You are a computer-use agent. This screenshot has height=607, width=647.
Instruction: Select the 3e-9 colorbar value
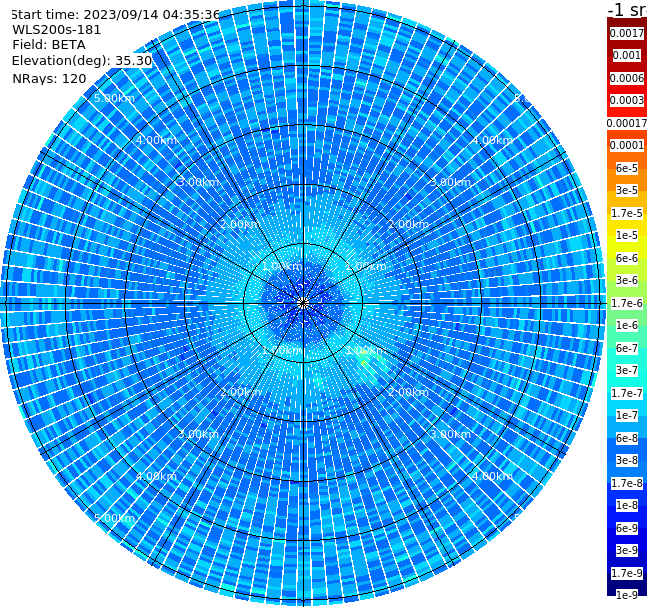[x=627, y=550]
